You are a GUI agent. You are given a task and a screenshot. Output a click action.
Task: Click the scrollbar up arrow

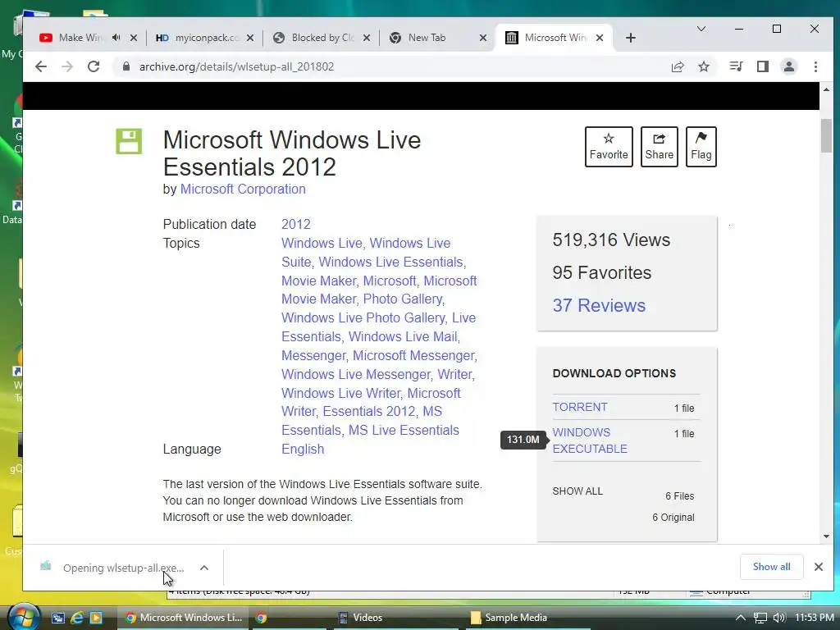click(826, 89)
